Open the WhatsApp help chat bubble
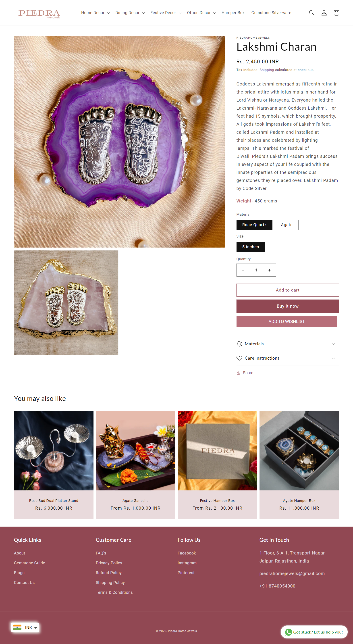This screenshot has height=644, width=353. (314, 632)
